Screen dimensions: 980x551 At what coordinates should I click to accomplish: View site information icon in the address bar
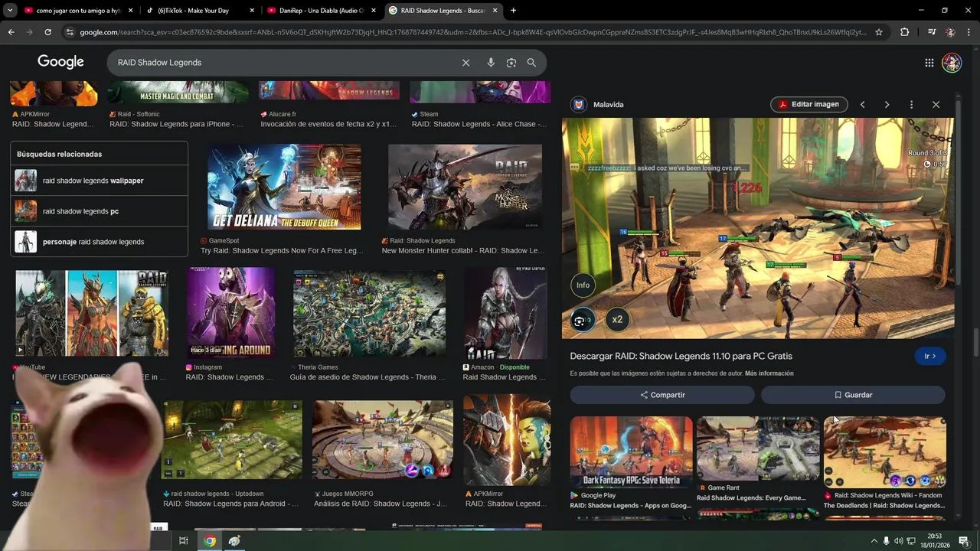[x=70, y=32]
